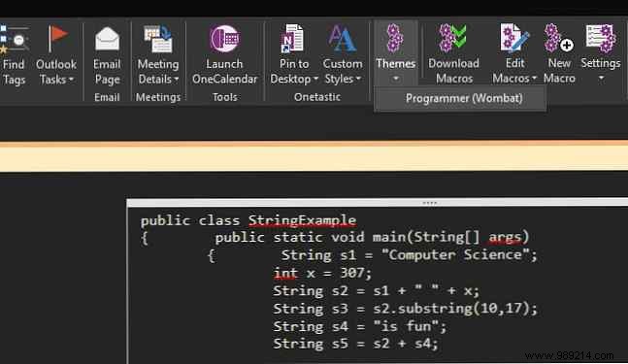Open the Edit Macros icon
Viewport: 628px width, 364px height.
514,38
